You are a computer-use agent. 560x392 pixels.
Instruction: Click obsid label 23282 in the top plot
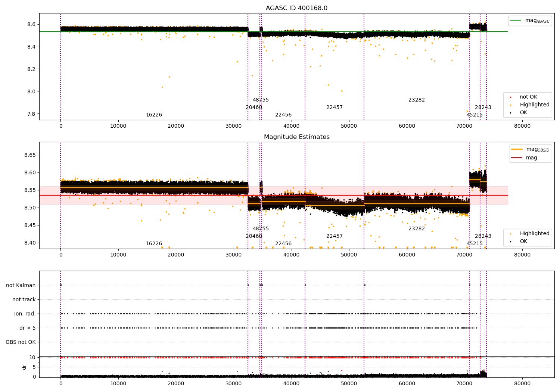(417, 100)
